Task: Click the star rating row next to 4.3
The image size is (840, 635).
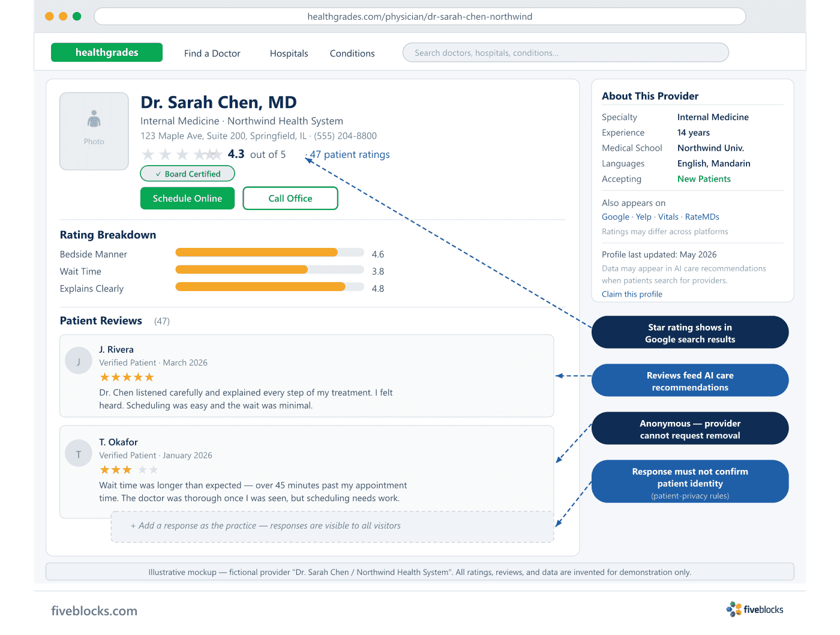Action: click(x=182, y=154)
